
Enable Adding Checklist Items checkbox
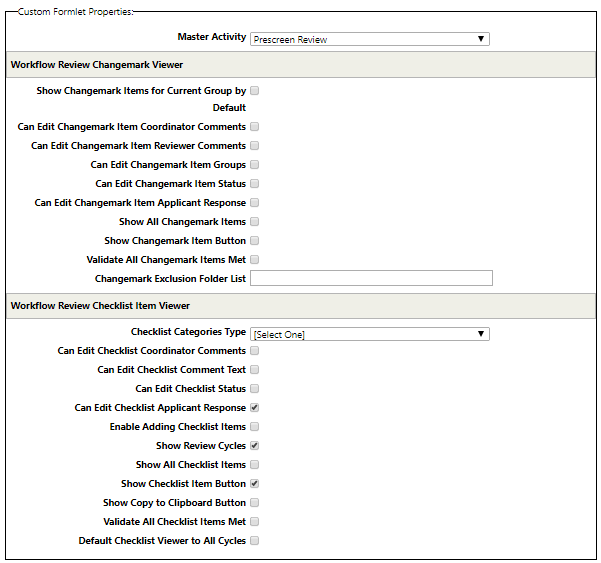click(255, 427)
